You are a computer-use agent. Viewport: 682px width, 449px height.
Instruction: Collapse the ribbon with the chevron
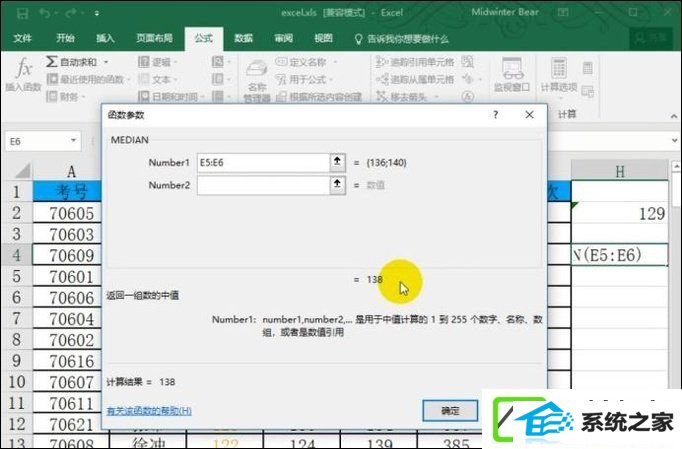tap(673, 116)
